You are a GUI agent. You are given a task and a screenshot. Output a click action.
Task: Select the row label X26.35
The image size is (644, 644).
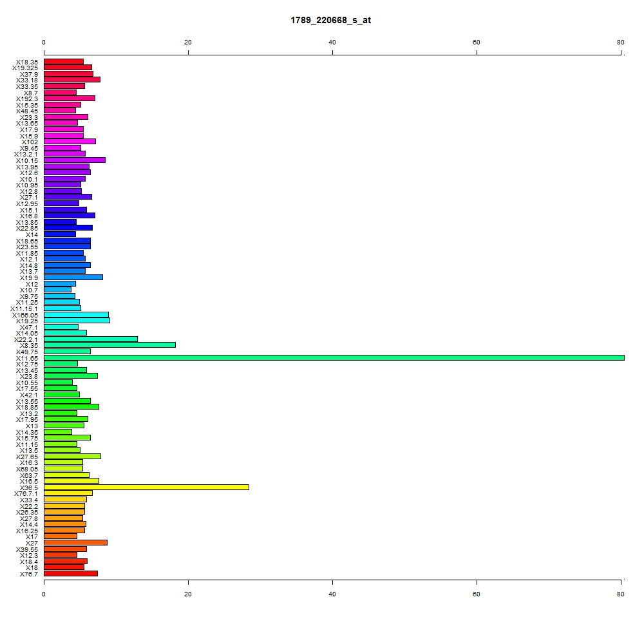point(27,512)
